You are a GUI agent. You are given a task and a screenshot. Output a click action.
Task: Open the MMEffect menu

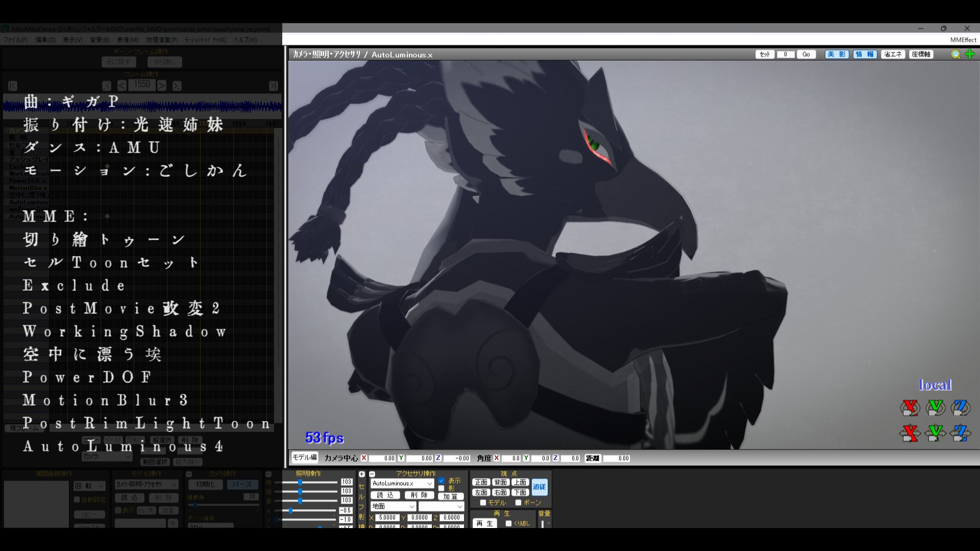click(x=963, y=40)
